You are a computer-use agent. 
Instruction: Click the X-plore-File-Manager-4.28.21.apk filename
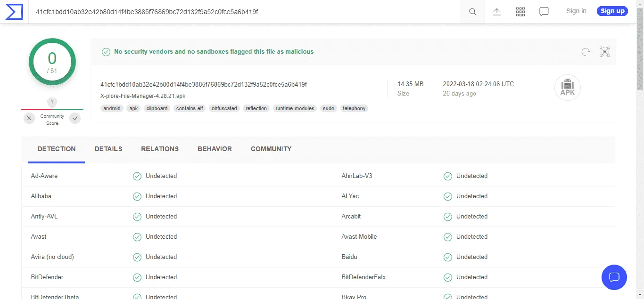(144, 96)
